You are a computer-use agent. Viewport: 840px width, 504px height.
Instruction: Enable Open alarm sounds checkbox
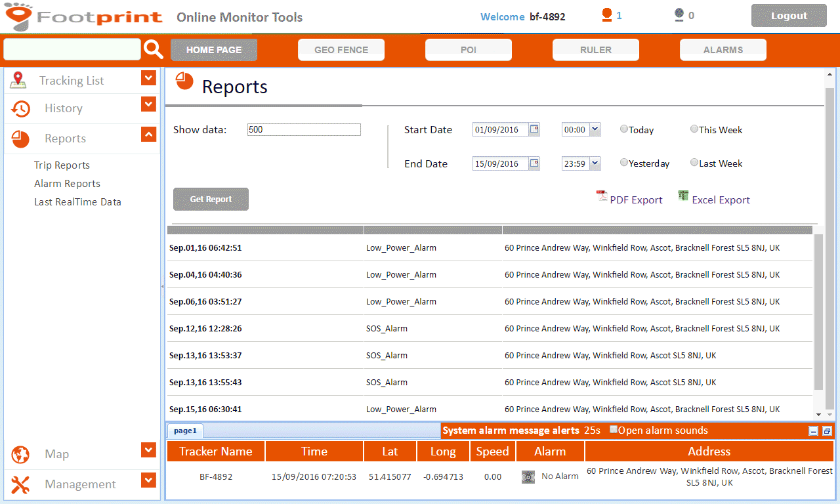tap(614, 430)
